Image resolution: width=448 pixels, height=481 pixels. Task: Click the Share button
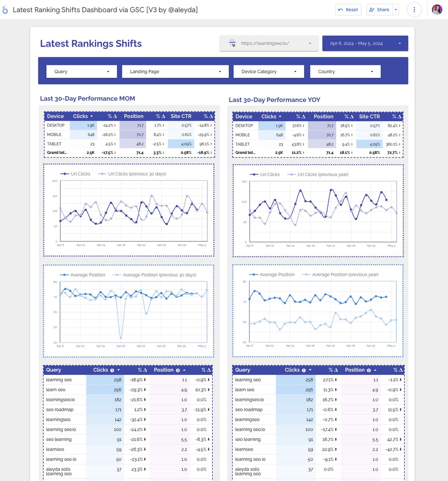379,10
